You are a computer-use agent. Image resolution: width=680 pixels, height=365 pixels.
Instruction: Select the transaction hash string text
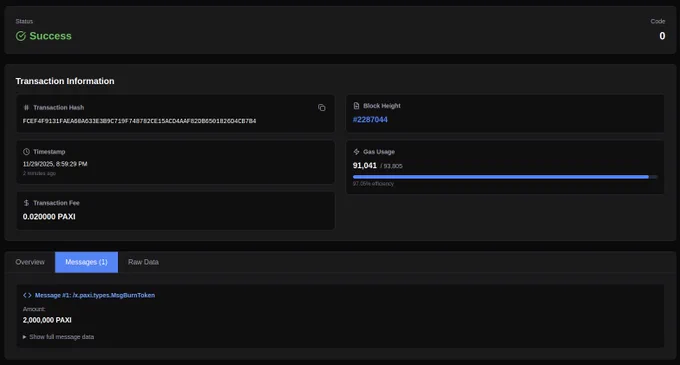(139, 121)
